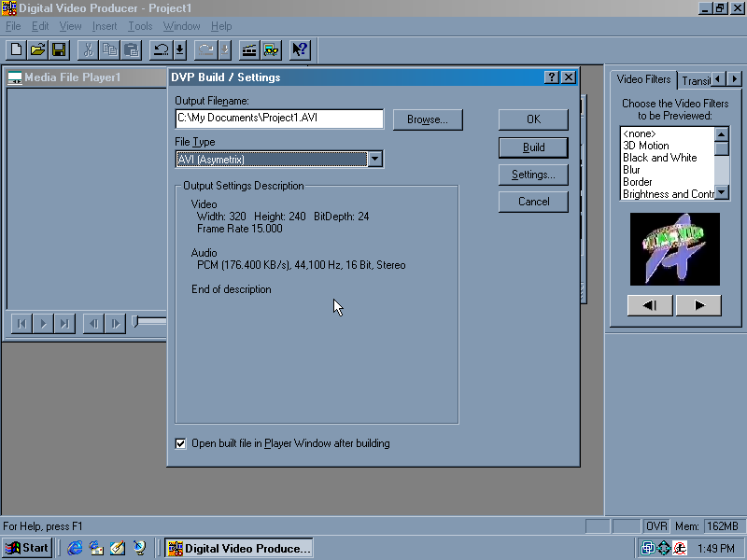Click the film-and-scissors toolbar icon
Image resolution: width=747 pixels, height=560 pixels.
(x=271, y=49)
